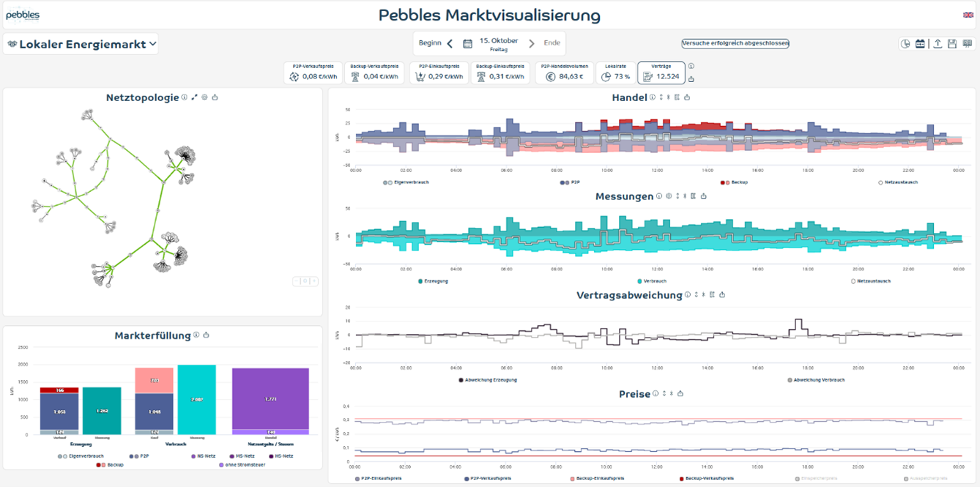
Task: Toggle Abweichung Erzeugung legend entry
Action: pos(489,380)
